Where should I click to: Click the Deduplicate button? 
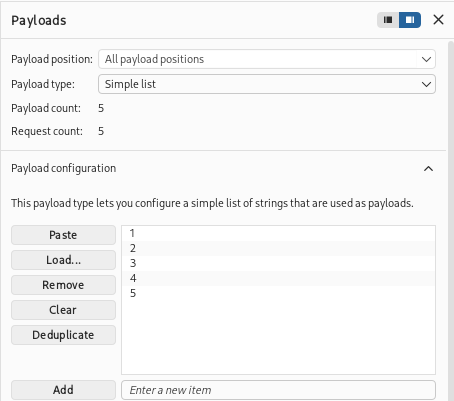63,335
